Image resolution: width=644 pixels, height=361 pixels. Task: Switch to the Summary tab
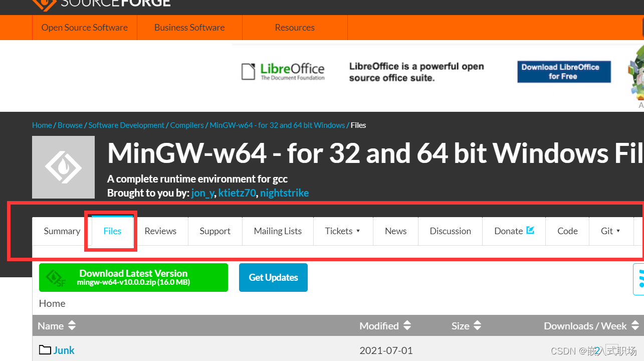[62, 231]
